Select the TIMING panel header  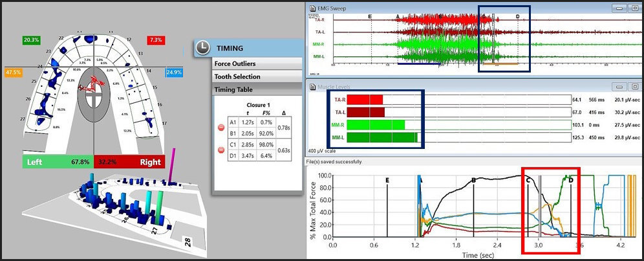click(x=259, y=48)
